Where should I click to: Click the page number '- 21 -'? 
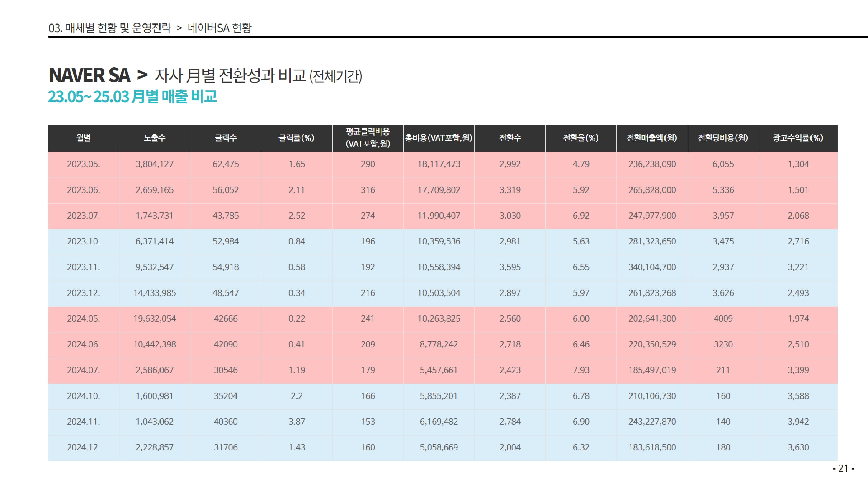coord(844,469)
